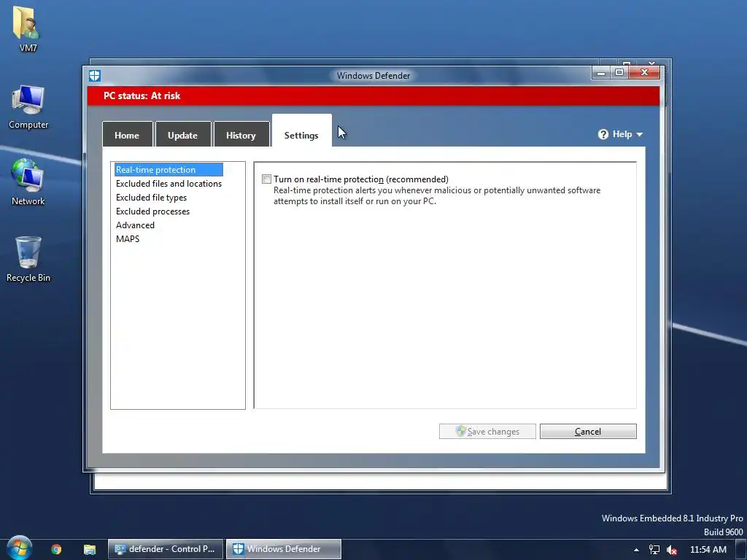Open the Help question mark icon
The height and width of the screenshot is (560, 747).
(x=603, y=134)
